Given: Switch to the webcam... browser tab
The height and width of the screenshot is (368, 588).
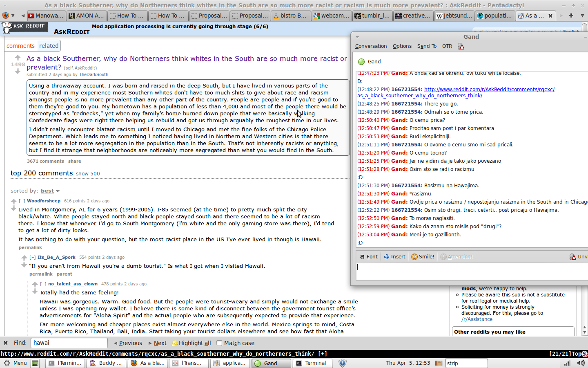Looking at the screenshot, I should click(x=331, y=16).
